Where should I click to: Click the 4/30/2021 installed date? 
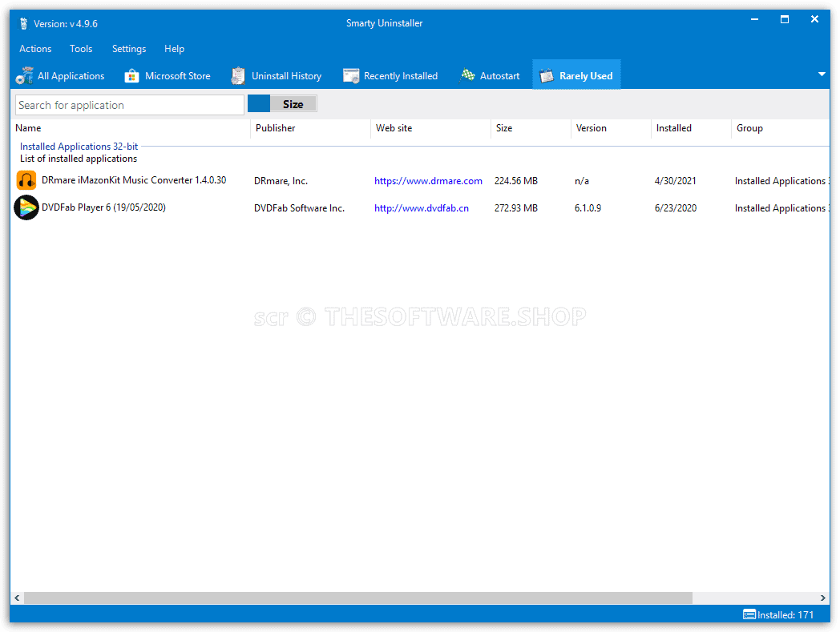pyautogui.click(x=675, y=181)
